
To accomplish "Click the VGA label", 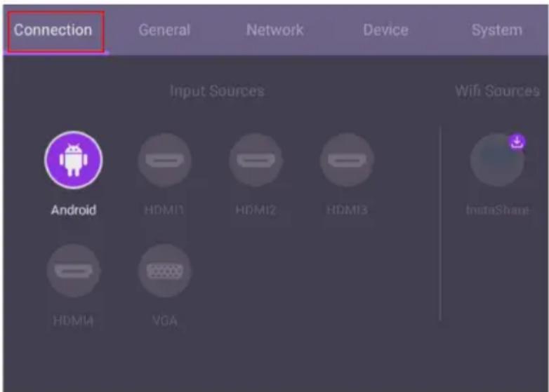I will 164,320.
